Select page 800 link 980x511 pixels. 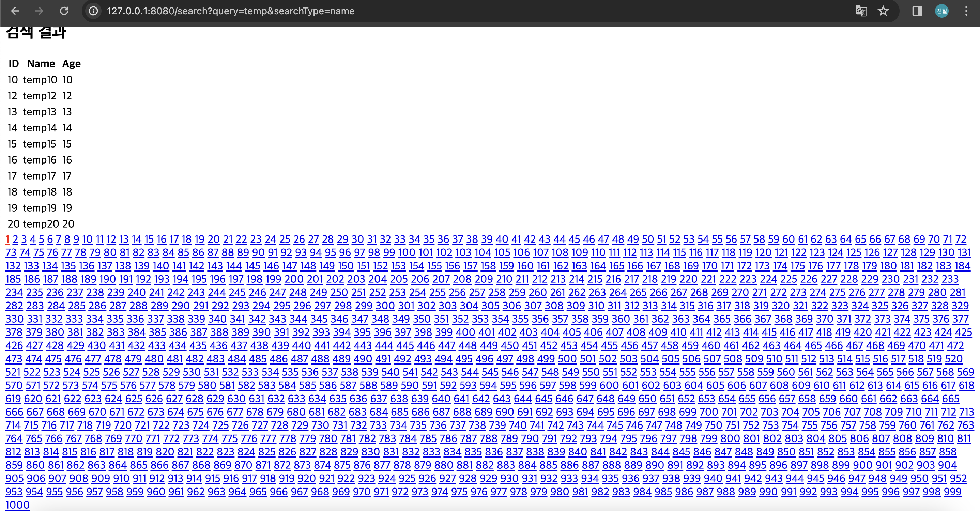730,439
